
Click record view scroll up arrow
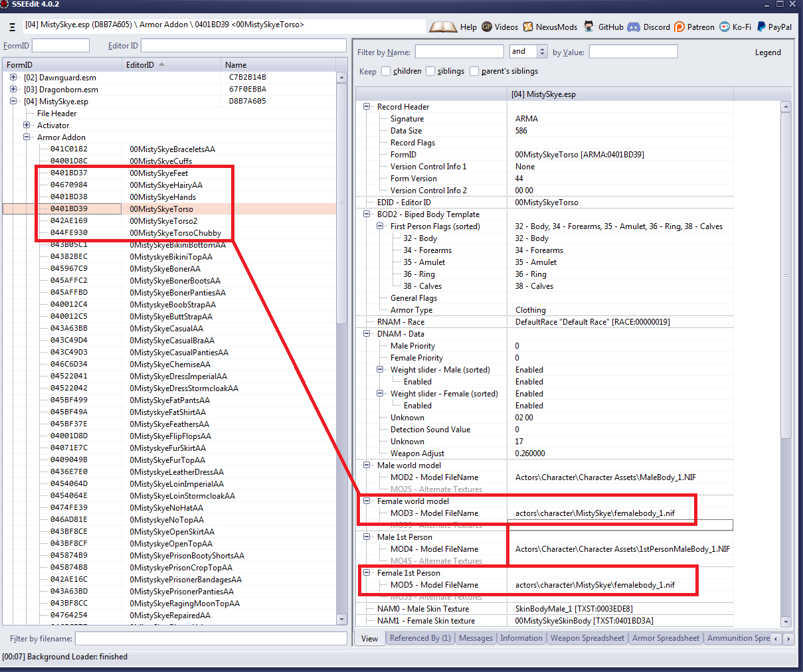[x=786, y=107]
